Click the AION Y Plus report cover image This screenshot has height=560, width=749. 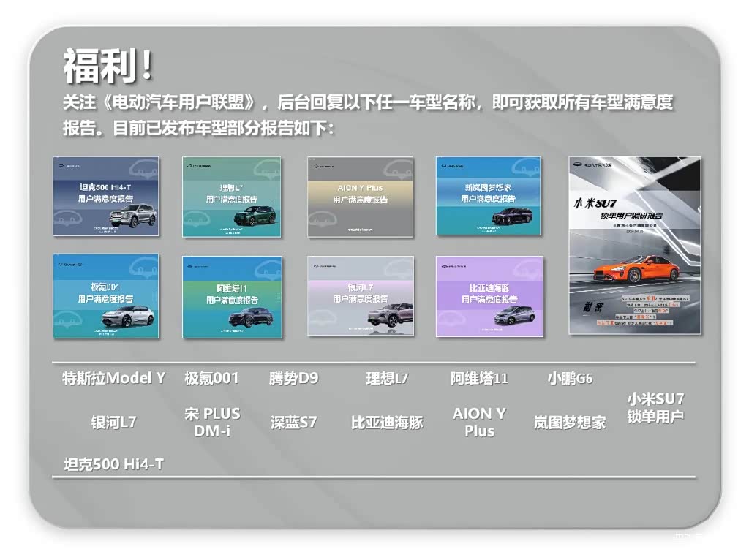coord(360,196)
